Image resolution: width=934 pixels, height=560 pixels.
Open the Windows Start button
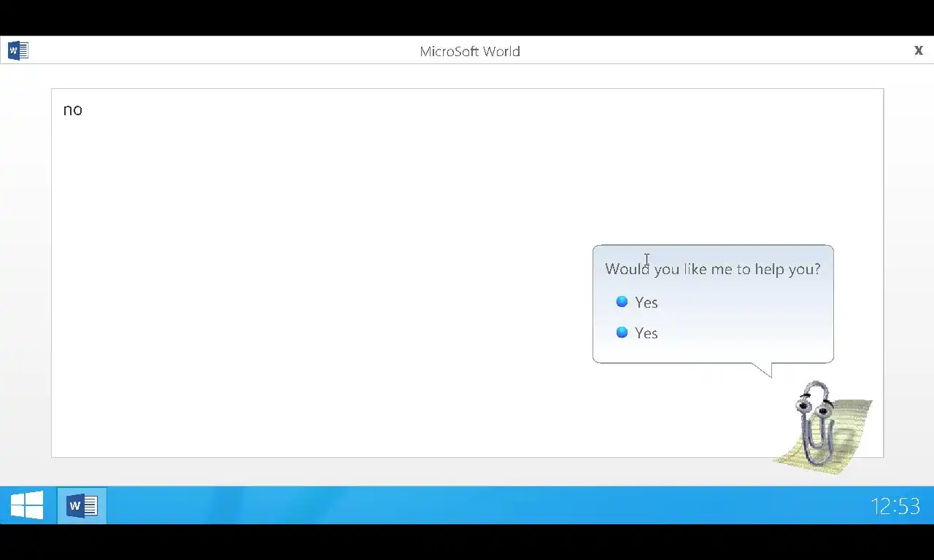27,505
